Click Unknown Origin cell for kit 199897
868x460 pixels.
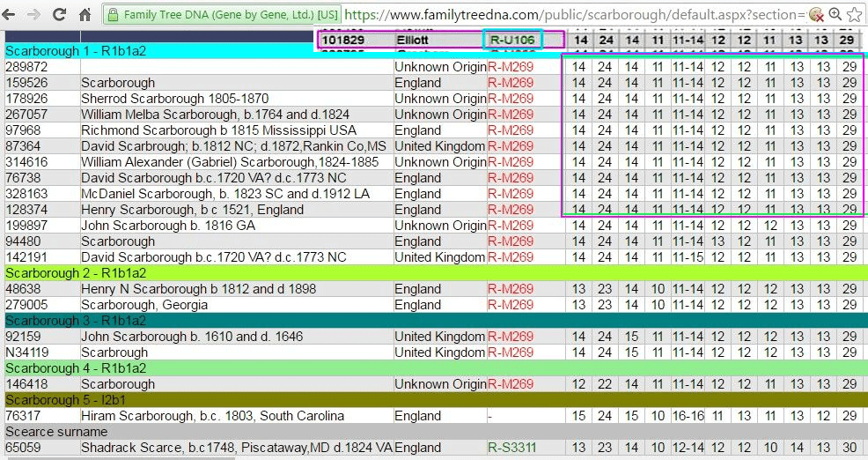tap(441, 226)
